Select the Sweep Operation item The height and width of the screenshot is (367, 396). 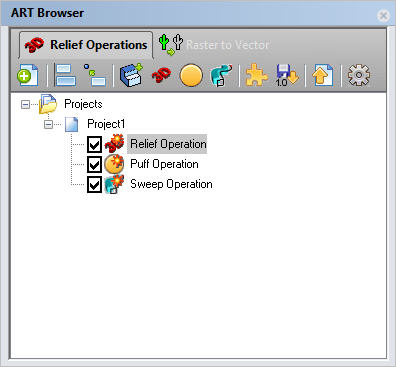point(171,184)
